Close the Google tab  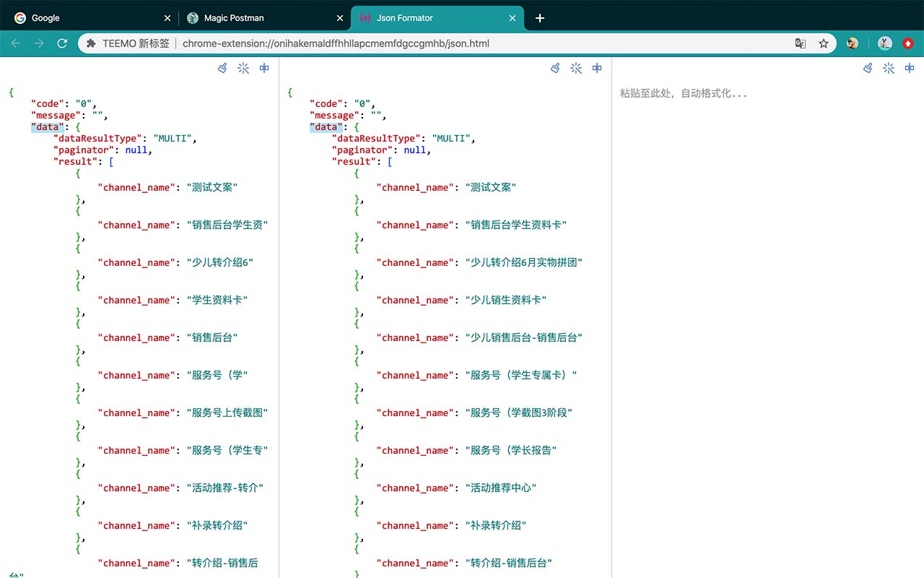(x=168, y=18)
